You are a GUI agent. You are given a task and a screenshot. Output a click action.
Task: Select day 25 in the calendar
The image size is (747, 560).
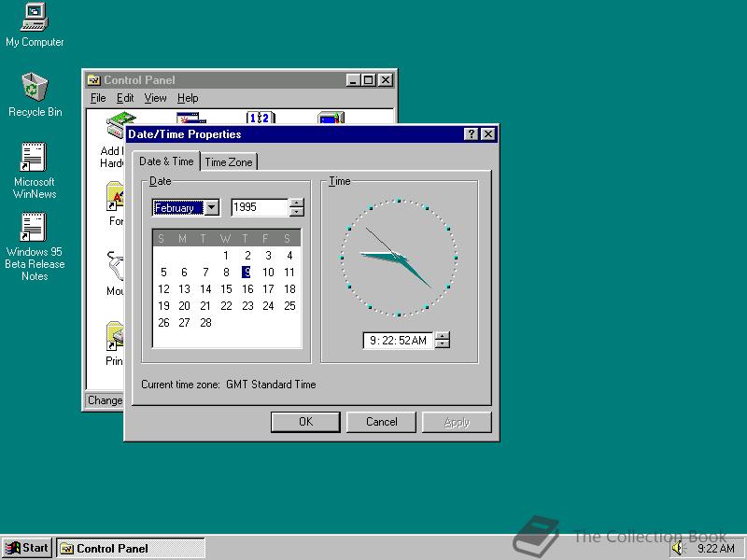[x=289, y=306]
